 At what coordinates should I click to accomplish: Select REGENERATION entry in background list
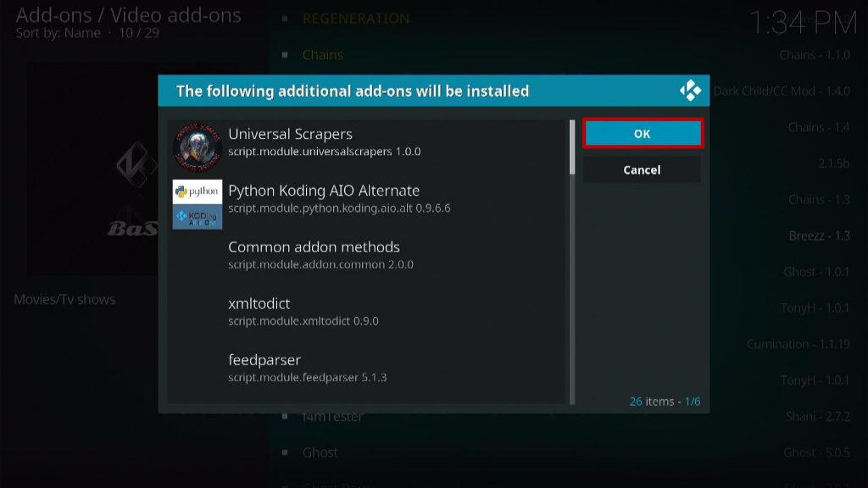click(356, 19)
